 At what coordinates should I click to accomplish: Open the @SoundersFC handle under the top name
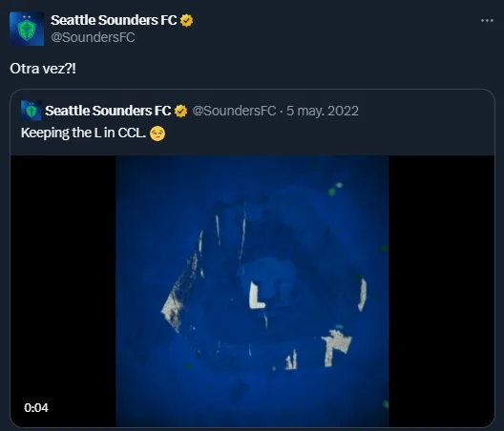tap(93, 37)
